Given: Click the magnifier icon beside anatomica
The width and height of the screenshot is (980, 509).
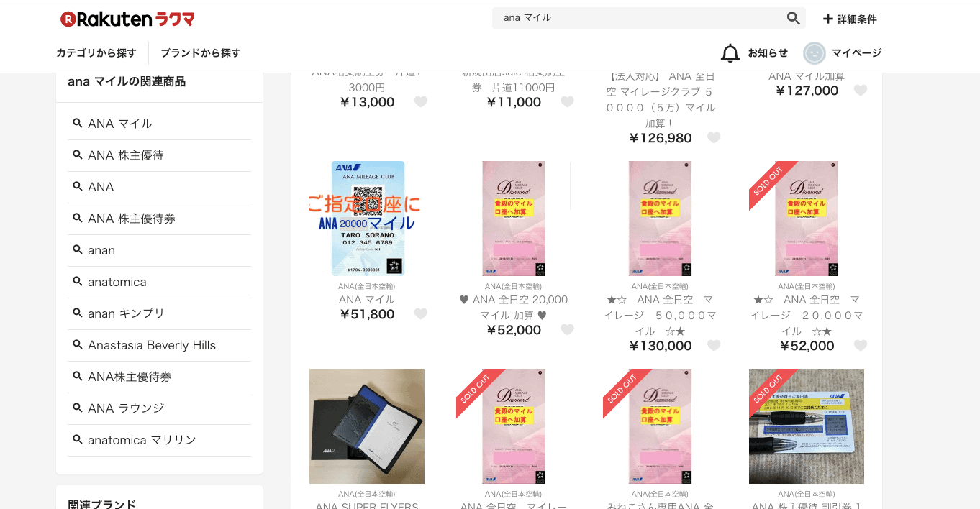Looking at the screenshot, I should (x=78, y=281).
